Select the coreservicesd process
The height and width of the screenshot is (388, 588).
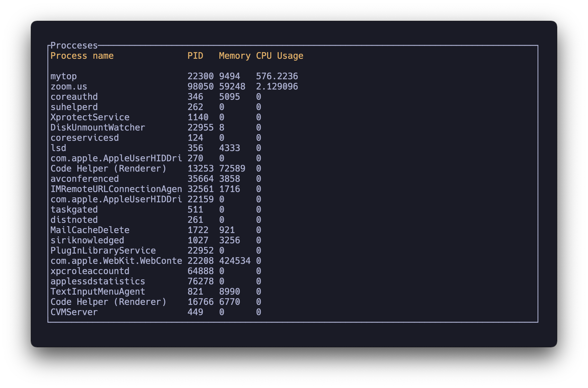[x=85, y=137]
